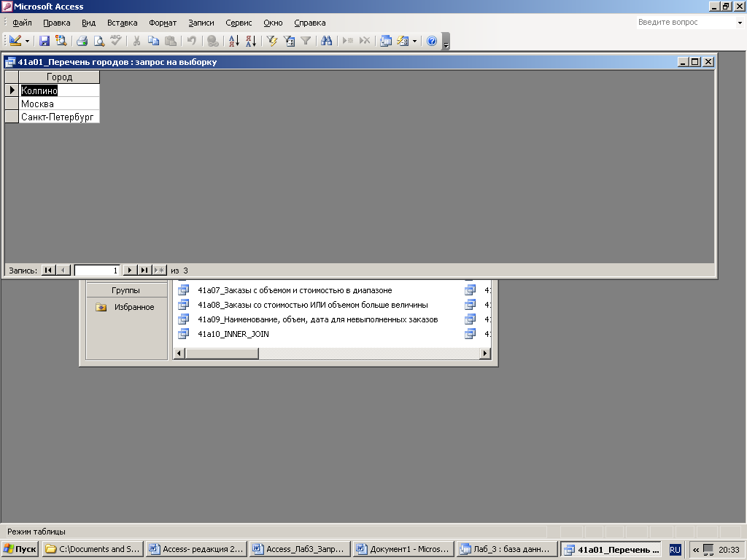Open print preview icon

click(x=99, y=41)
